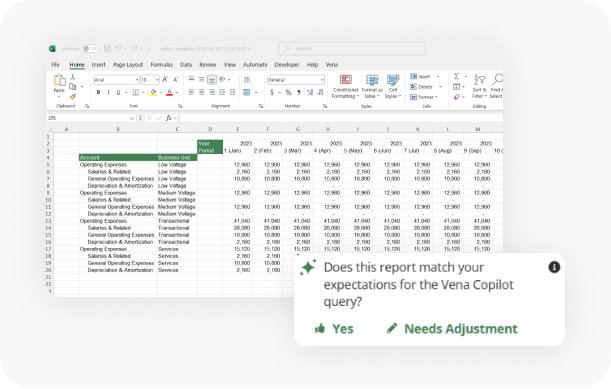Click the formula bar input area
The width and height of the screenshot is (611, 389).
coord(341,118)
